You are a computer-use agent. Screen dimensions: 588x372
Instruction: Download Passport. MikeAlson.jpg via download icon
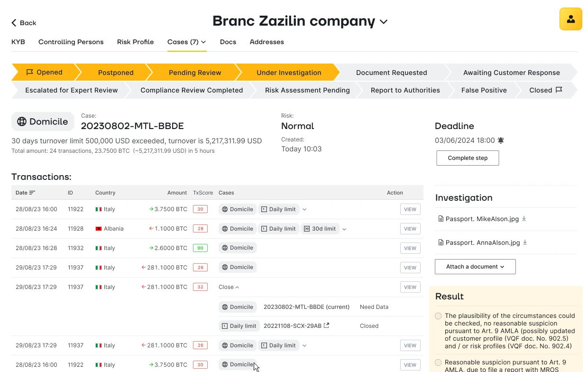tap(524, 219)
